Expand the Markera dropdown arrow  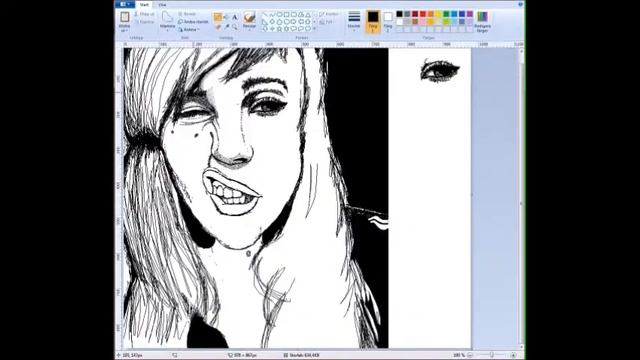[x=167, y=31]
